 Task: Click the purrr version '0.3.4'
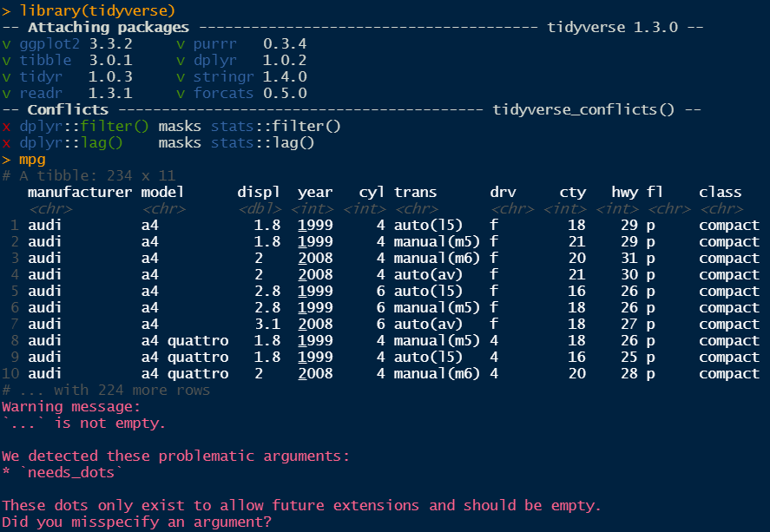click(x=285, y=44)
